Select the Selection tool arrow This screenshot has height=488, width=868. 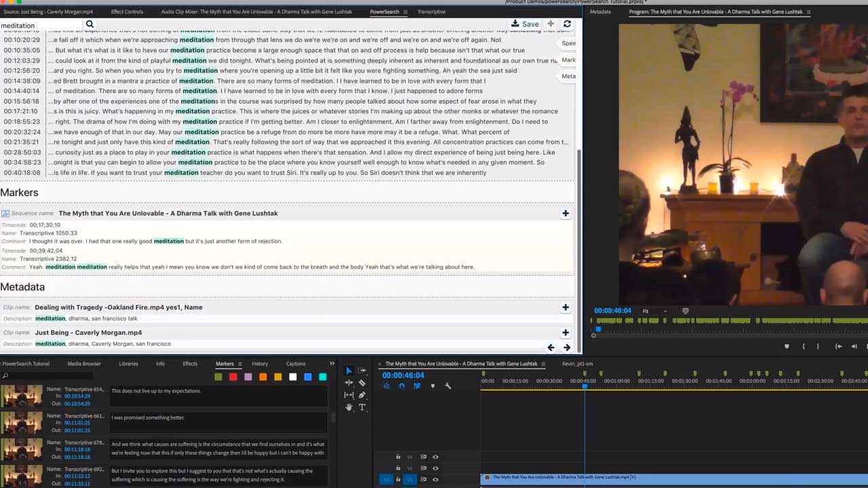pyautogui.click(x=349, y=371)
